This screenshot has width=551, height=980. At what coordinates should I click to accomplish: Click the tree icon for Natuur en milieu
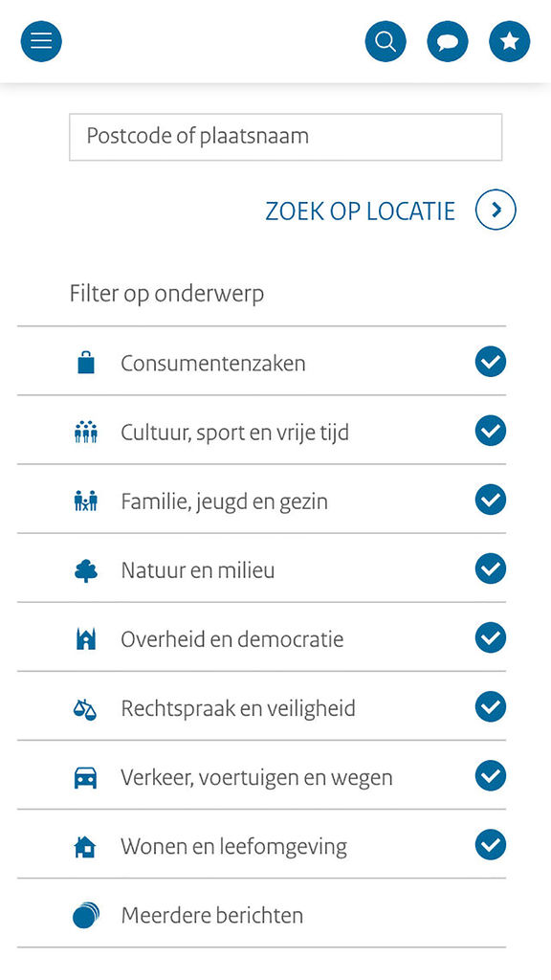[85, 570]
